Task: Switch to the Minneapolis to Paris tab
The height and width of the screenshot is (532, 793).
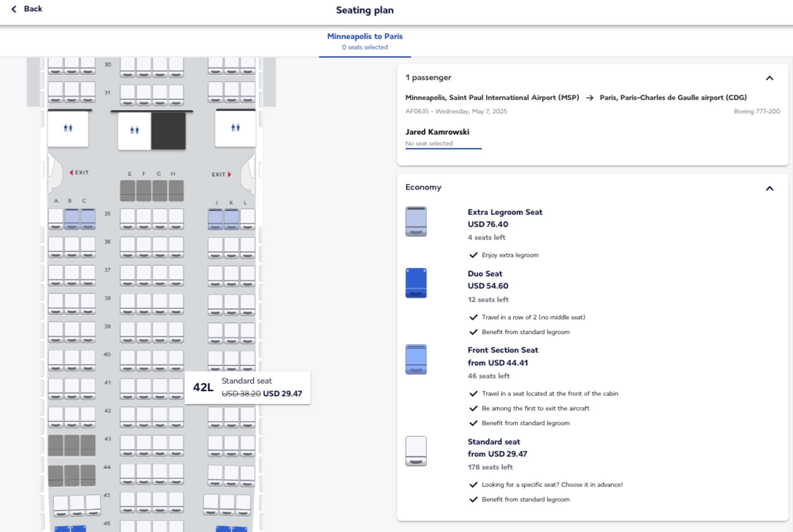Action: 365,41
